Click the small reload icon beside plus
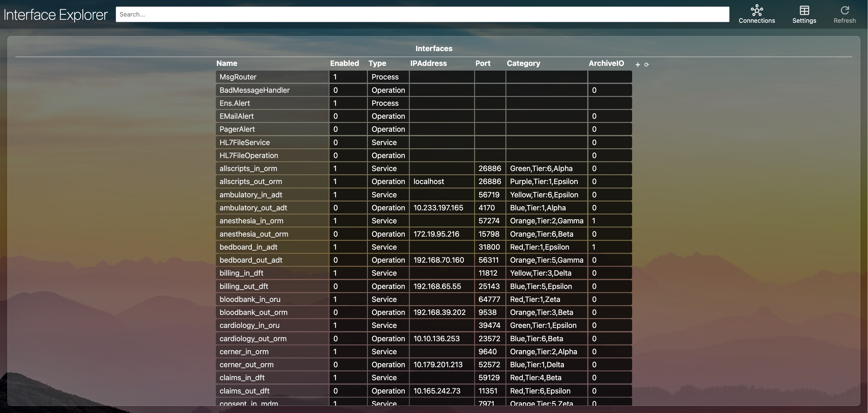The image size is (868, 413). click(x=646, y=65)
